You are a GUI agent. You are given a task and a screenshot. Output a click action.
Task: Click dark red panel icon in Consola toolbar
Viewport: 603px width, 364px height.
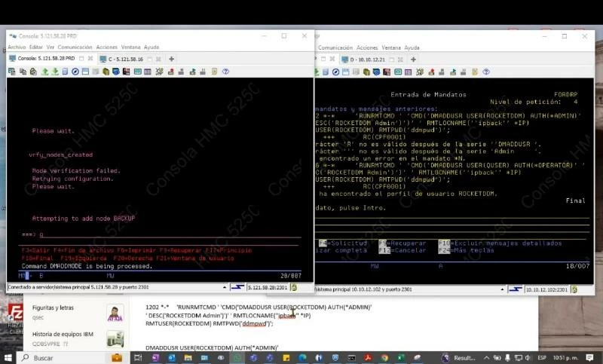(x=126, y=72)
